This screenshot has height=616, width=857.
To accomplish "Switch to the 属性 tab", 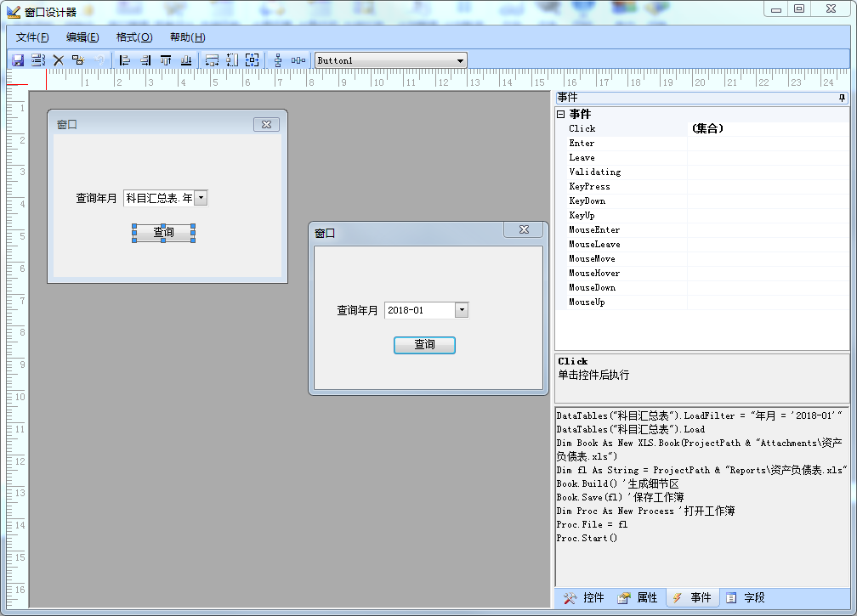I will click(x=638, y=598).
